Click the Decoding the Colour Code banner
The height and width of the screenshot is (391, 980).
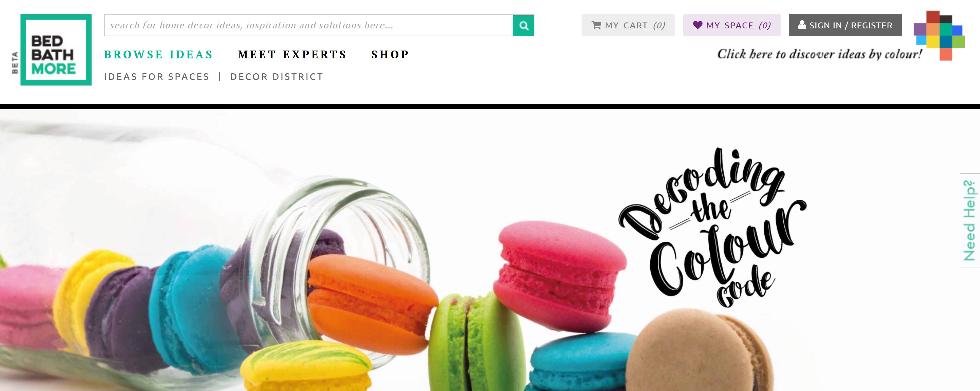490,250
